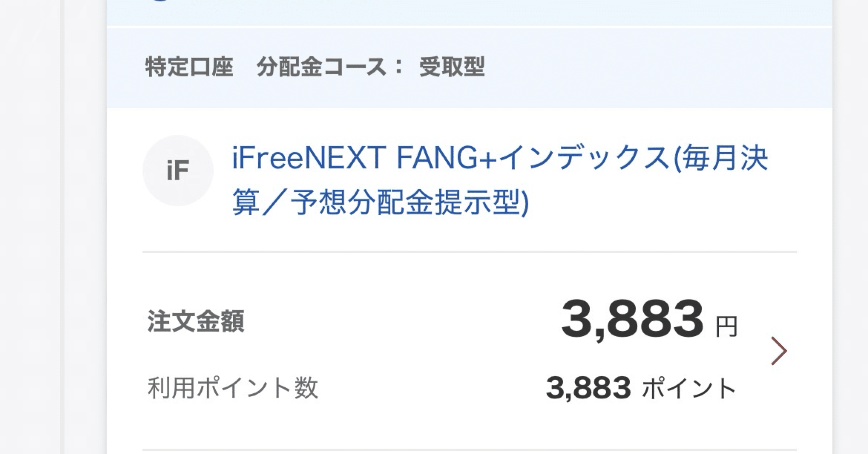Select the 注文金額 label
The width and height of the screenshot is (868, 454).
[196, 321]
